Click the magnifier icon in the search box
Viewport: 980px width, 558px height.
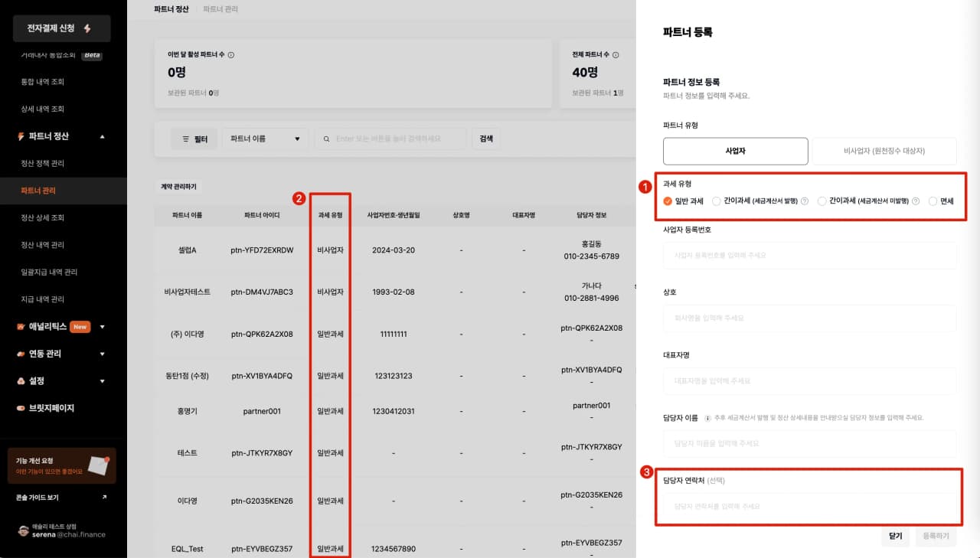coord(327,139)
